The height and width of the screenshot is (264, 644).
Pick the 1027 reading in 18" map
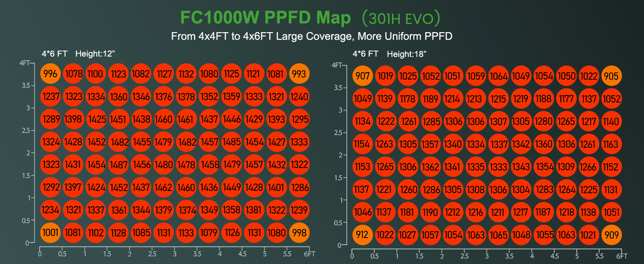pyautogui.click(x=408, y=235)
